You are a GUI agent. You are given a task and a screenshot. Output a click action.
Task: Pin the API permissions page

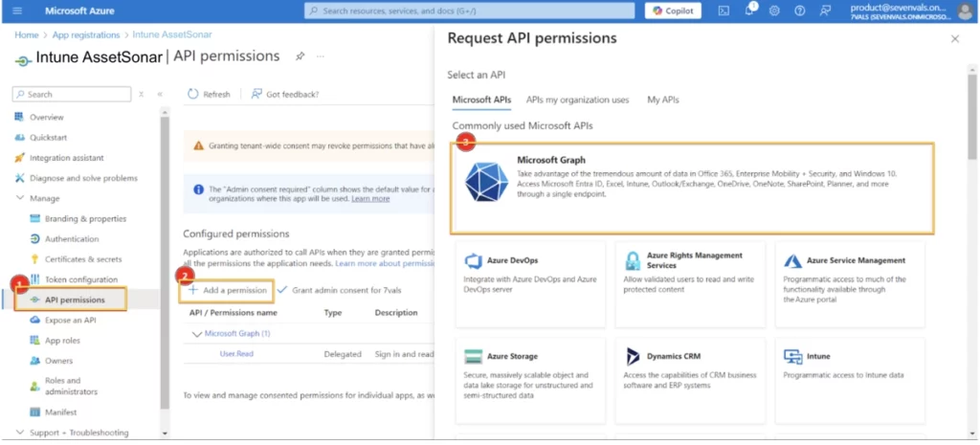(x=300, y=56)
